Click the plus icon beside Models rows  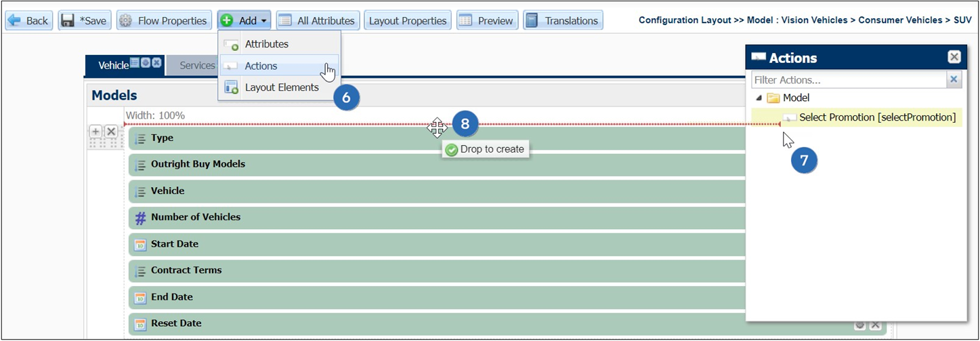[95, 132]
